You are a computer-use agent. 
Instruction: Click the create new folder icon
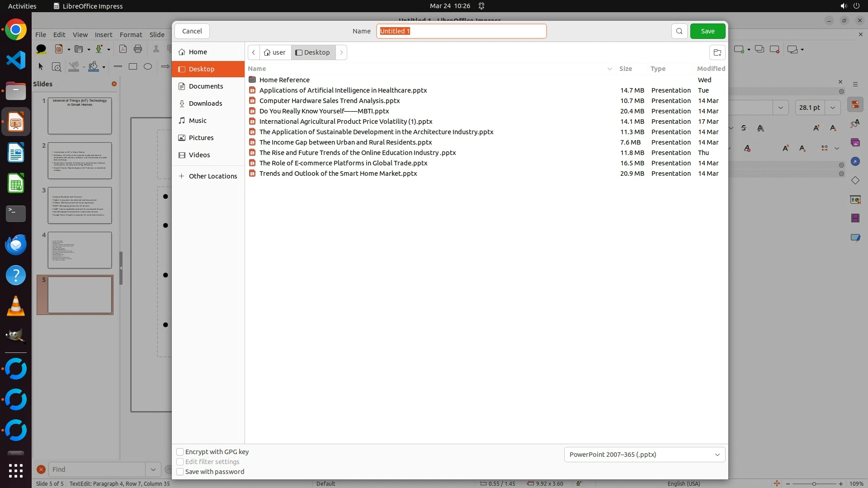[717, 52]
